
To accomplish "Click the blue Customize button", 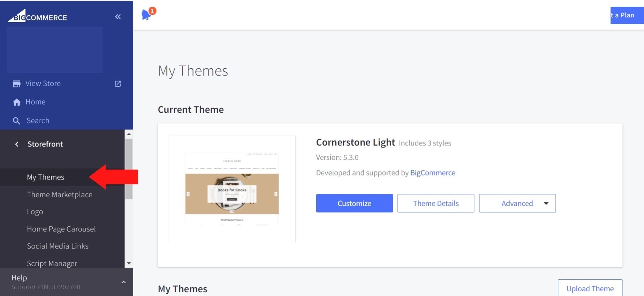I will pyautogui.click(x=354, y=203).
